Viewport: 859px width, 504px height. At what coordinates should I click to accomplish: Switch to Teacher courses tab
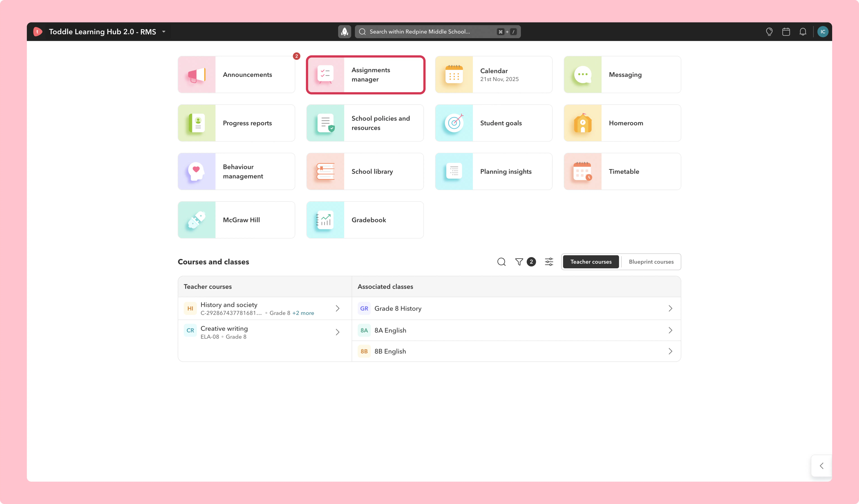click(x=591, y=262)
